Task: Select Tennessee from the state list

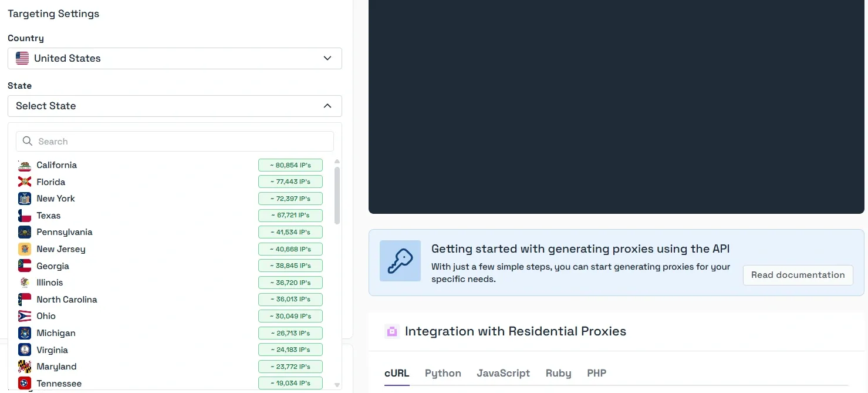Action: coord(170,384)
